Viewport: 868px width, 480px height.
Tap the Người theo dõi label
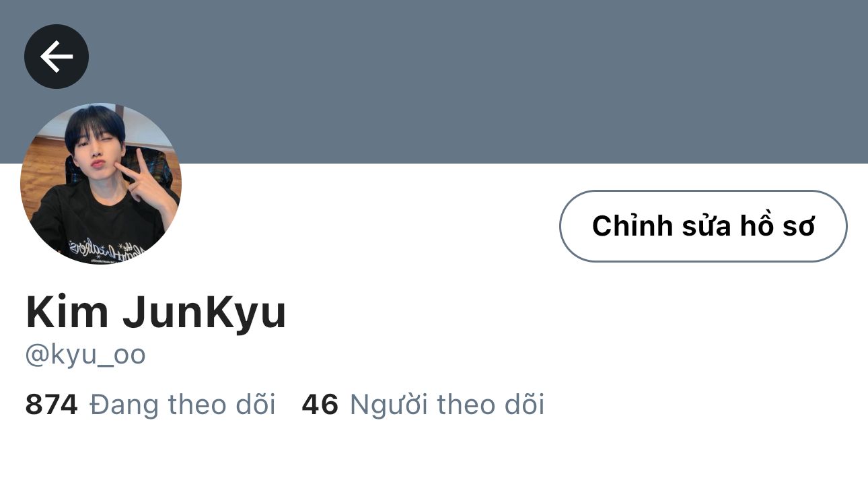[447, 405]
